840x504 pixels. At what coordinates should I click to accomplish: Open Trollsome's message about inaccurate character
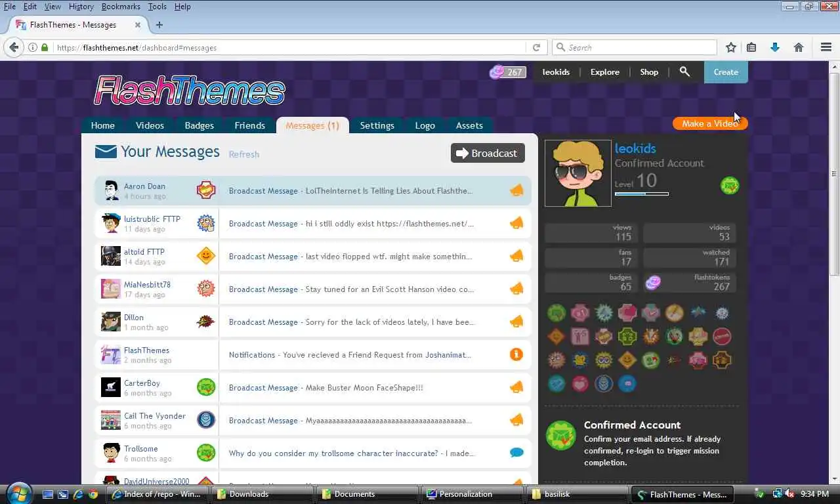click(x=352, y=453)
